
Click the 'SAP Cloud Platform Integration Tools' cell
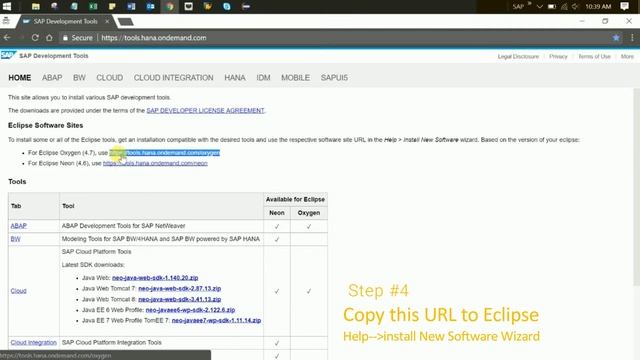click(161, 342)
